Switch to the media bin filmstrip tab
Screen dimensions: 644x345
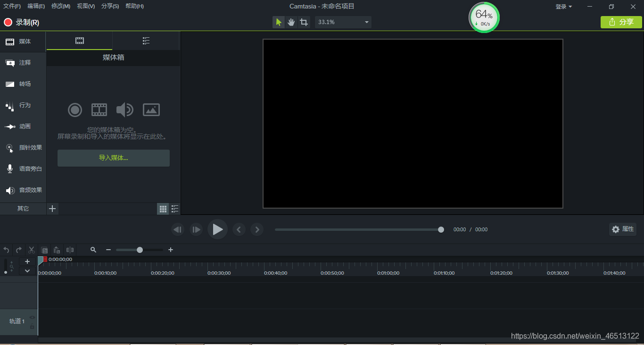80,41
